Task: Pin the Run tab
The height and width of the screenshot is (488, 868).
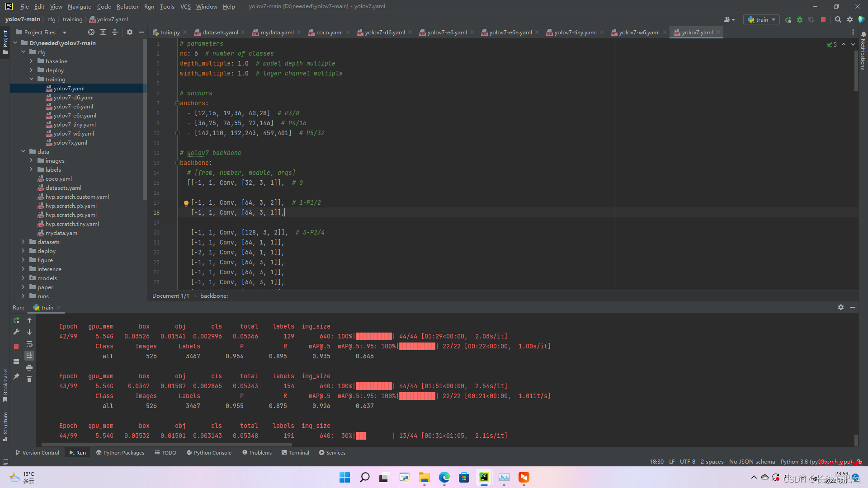Action: (x=16, y=376)
